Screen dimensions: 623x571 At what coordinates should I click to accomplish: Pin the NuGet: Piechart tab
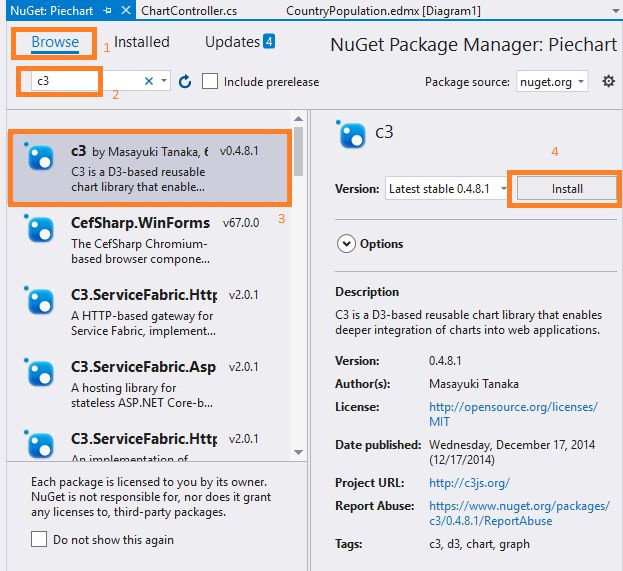point(108,10)
